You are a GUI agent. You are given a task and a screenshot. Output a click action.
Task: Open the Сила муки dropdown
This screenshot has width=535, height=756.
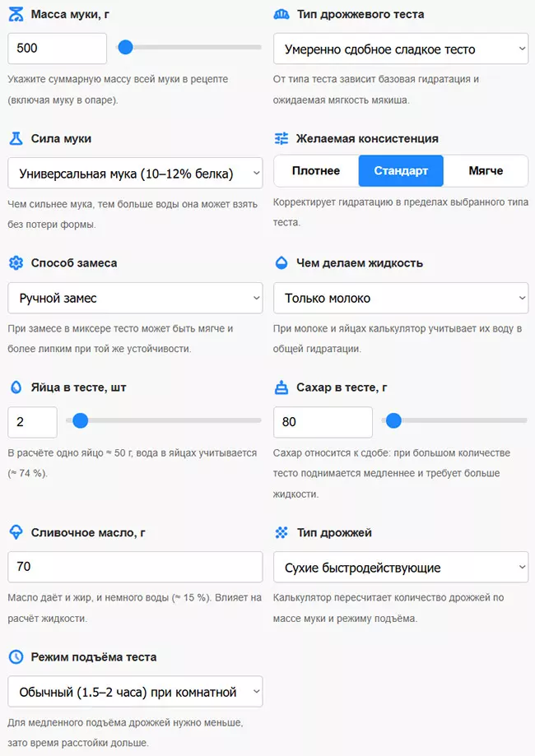coord(136,173)
